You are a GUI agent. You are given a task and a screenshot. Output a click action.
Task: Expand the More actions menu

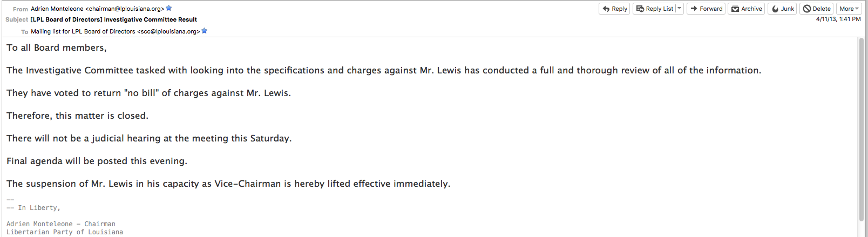[x=849, y=9]
